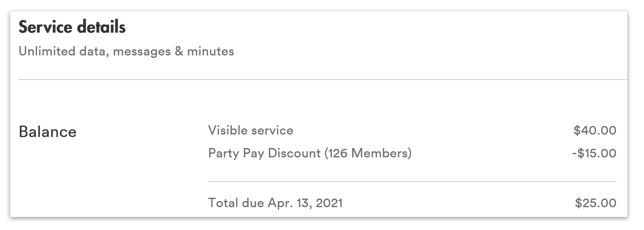
Task: Click the word messages in the subtitle
Action: [x=142, y=52]
